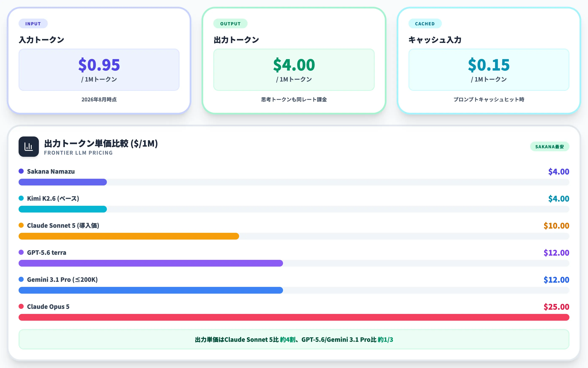
Task: Click the Claude Sonnet 5 orange legend dot
Action: tap(21, 225)
